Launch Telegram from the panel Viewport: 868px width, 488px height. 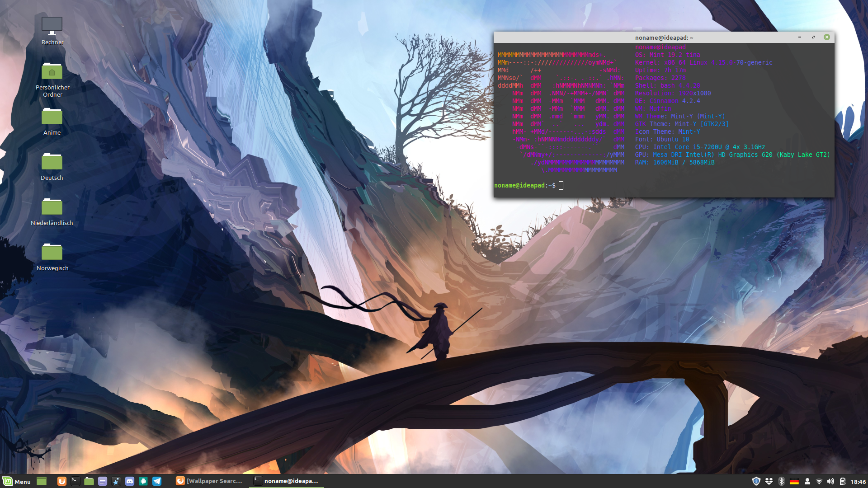tap(157, 481)
